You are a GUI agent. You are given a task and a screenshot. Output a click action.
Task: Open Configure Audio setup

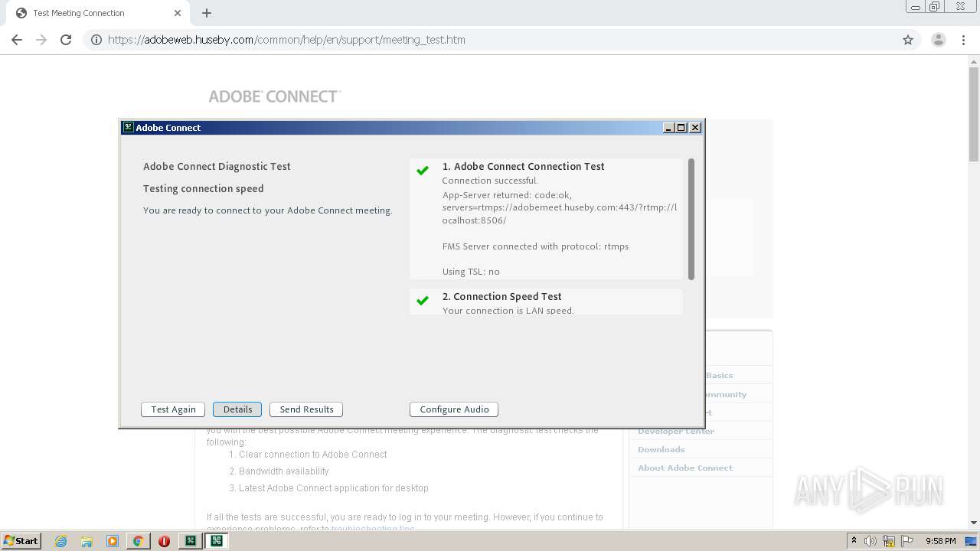point(454,409)
